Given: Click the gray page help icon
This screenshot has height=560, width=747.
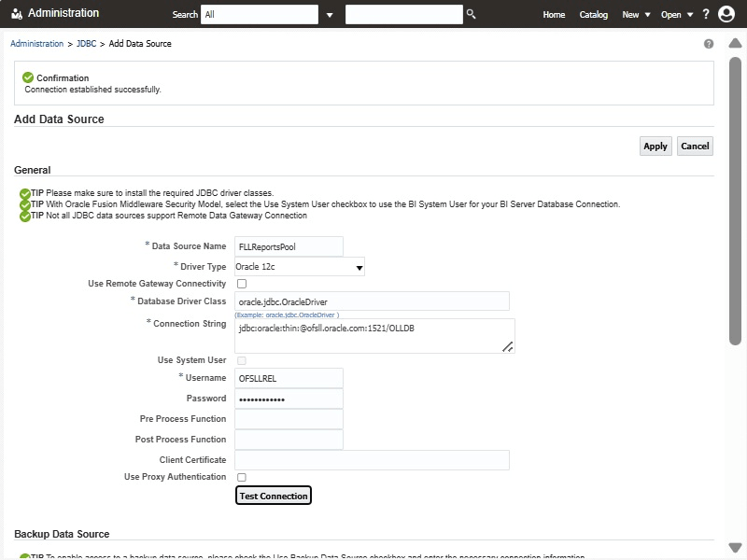Looking at the screenshot, I should coord(709,44).
